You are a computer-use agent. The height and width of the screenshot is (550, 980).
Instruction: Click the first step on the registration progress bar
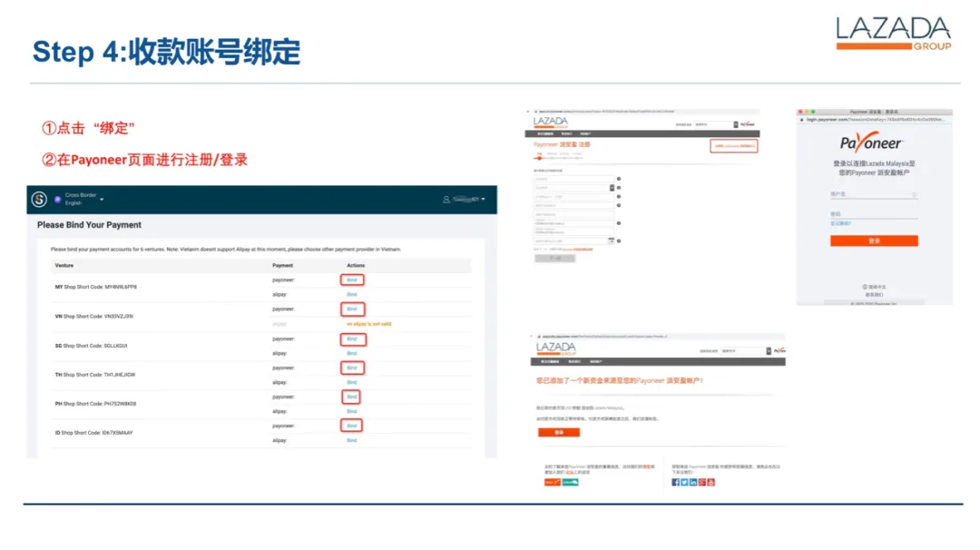pyautogui.click(x=539, y=158)
